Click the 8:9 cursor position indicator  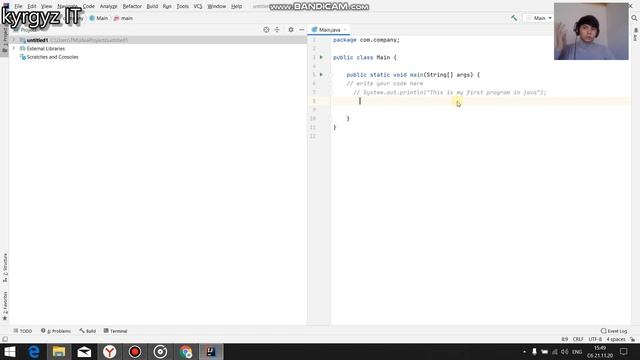tap(564, 339)
